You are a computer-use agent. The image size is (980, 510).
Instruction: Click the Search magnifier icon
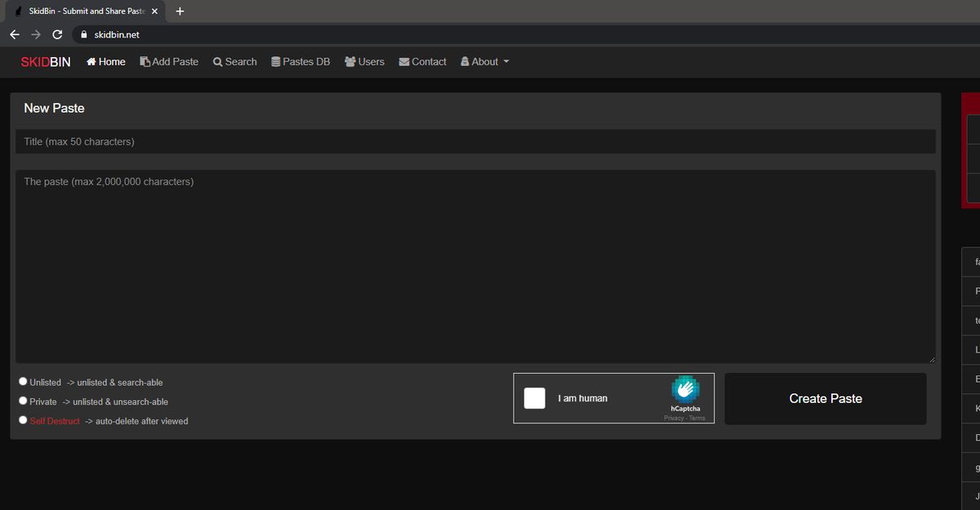(x=216, y=61)
